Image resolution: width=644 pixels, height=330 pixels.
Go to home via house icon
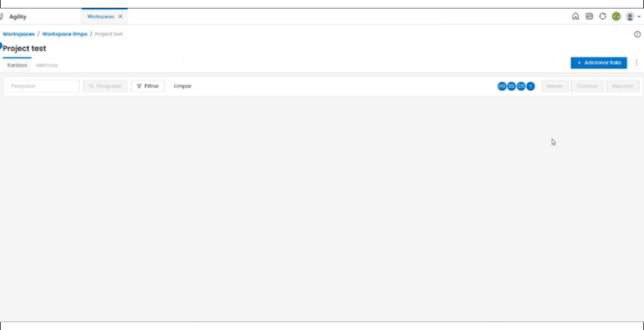click(575, 17)
